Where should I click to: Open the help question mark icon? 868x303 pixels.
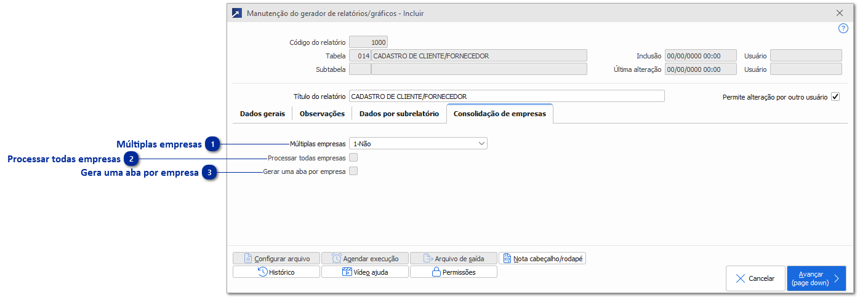[x=843, y=28]
